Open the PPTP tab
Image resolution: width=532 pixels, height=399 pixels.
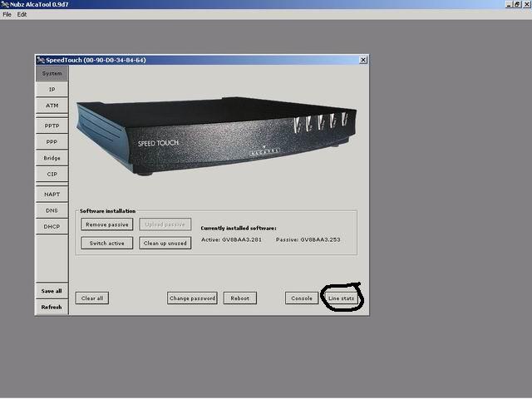[52, 126]
